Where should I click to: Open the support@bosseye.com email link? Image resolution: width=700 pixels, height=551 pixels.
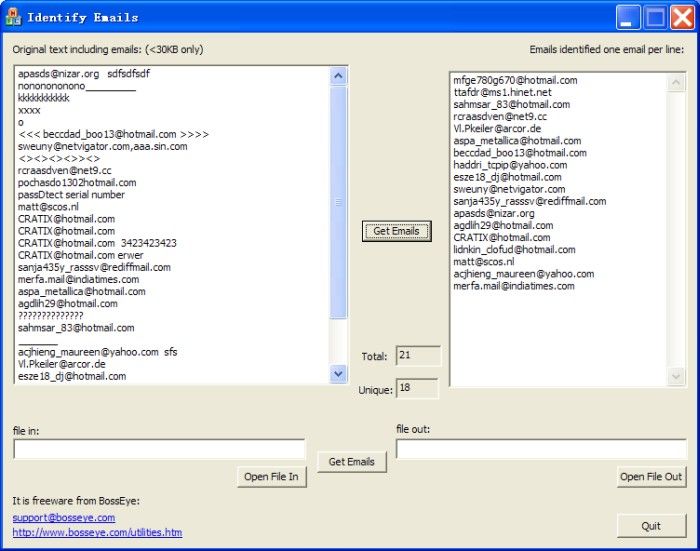click(64, 518)
